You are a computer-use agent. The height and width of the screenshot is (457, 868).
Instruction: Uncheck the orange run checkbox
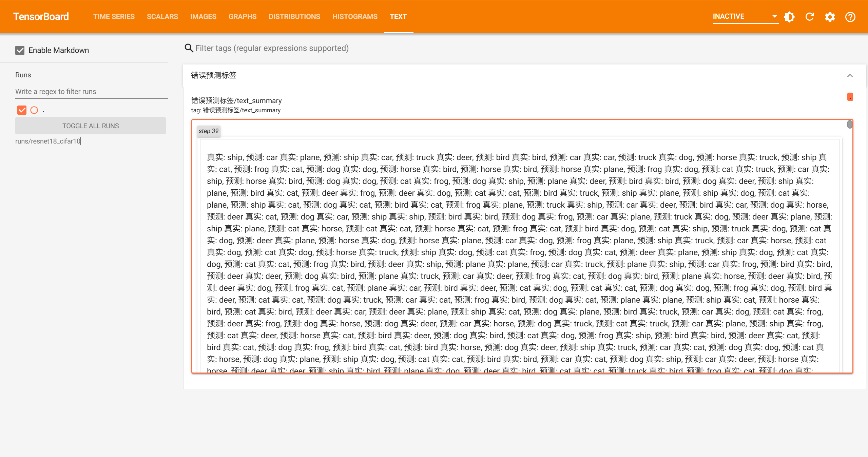22,110
